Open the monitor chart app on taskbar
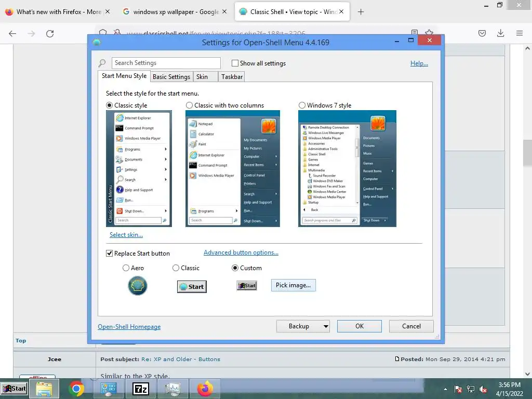The image size is (532, 399). 172,389
